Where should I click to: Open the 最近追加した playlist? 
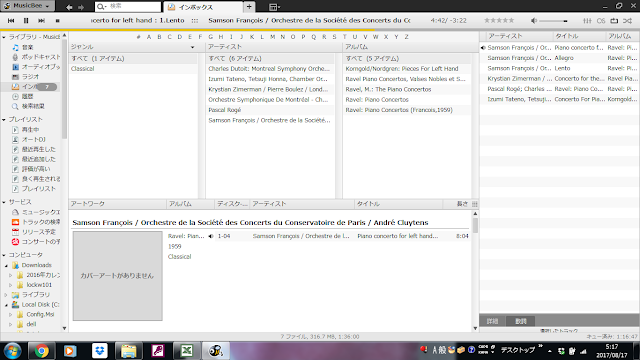click(x=34, y=159)
